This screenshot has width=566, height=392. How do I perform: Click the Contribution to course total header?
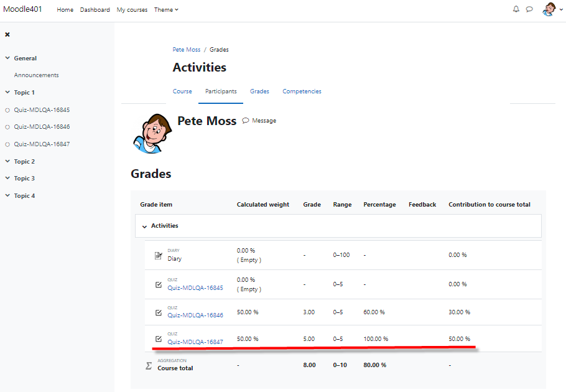coord(489,204)
